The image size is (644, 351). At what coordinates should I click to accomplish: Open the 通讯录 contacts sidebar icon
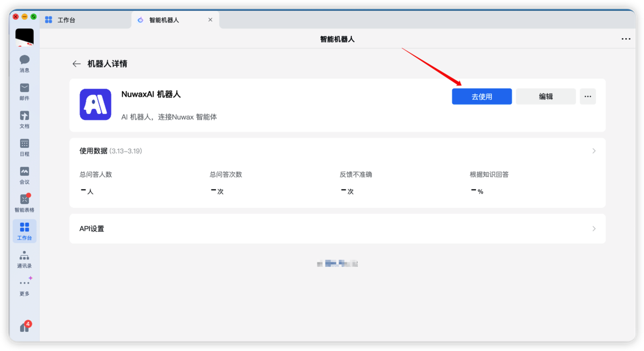pos(24,259)
